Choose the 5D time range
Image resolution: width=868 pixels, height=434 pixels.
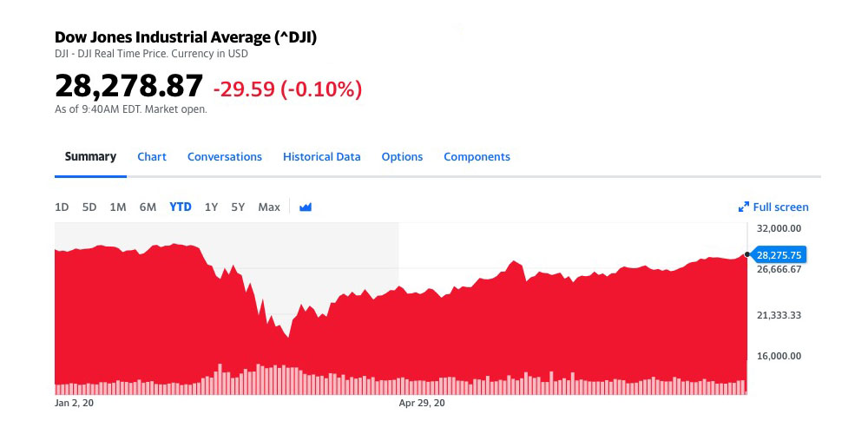click(x=89, y=207)
